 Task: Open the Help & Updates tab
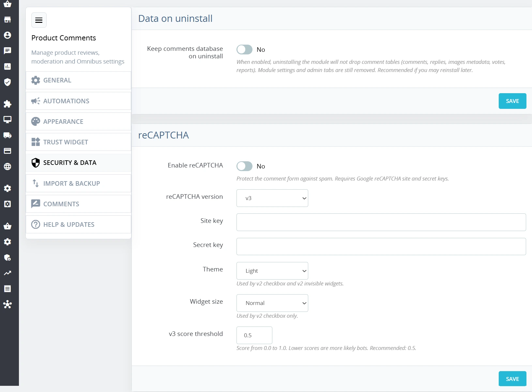(78, 225)
